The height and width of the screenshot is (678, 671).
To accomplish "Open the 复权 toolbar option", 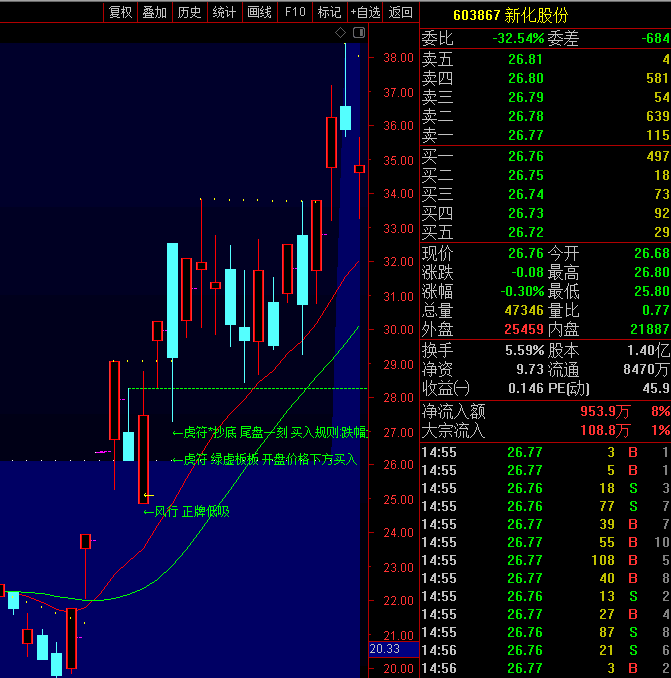I will point(120,12).
